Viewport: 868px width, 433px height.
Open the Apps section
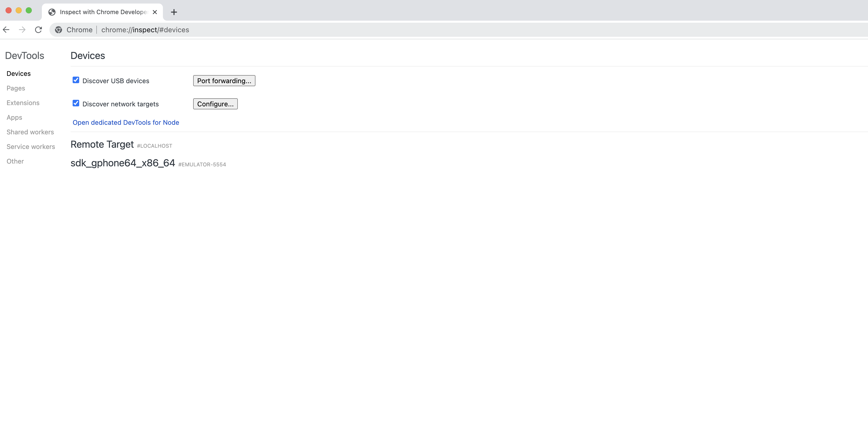point(14,117)
